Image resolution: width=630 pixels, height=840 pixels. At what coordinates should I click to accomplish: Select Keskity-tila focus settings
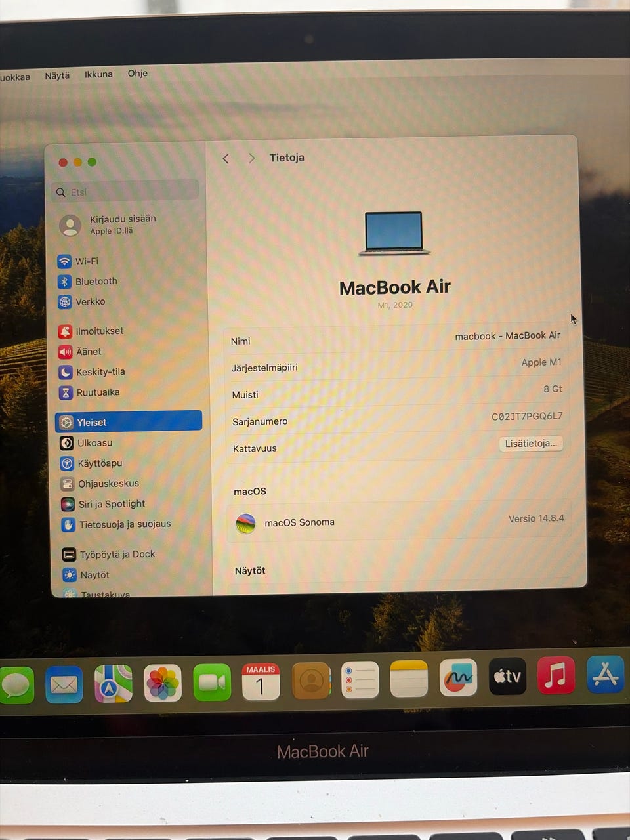click(x=91, y=371)
